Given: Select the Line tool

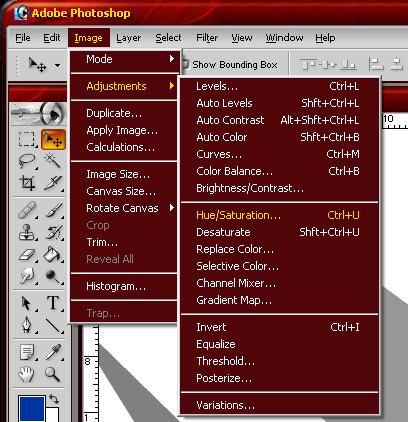Looking at the screenshot, I should 53,325.
